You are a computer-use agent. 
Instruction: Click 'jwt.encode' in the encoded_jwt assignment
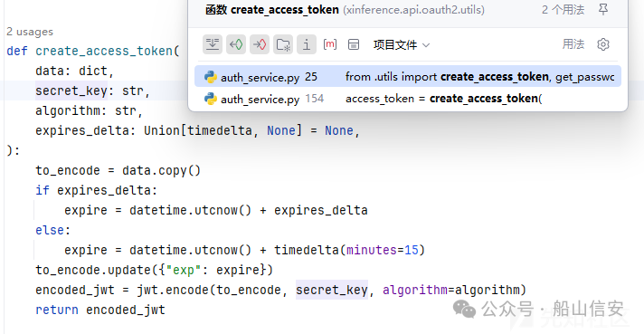click(x=173, y=290)
